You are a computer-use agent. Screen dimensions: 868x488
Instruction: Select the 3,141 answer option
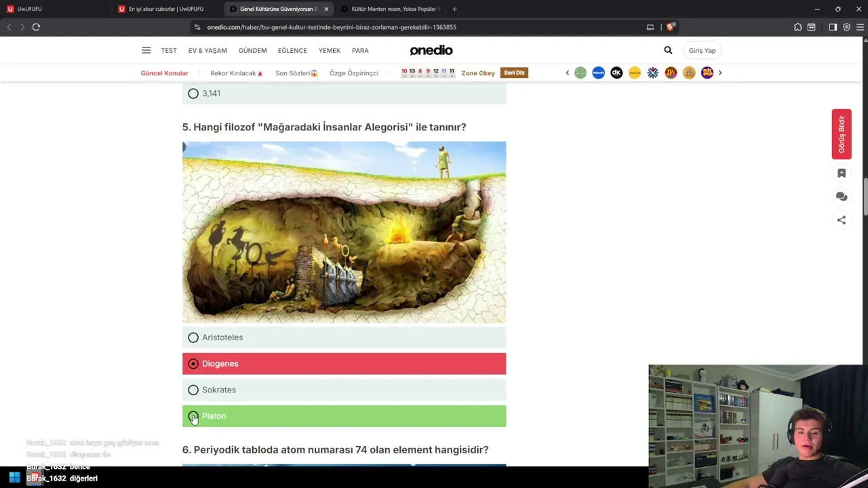[x=344, y=94]
